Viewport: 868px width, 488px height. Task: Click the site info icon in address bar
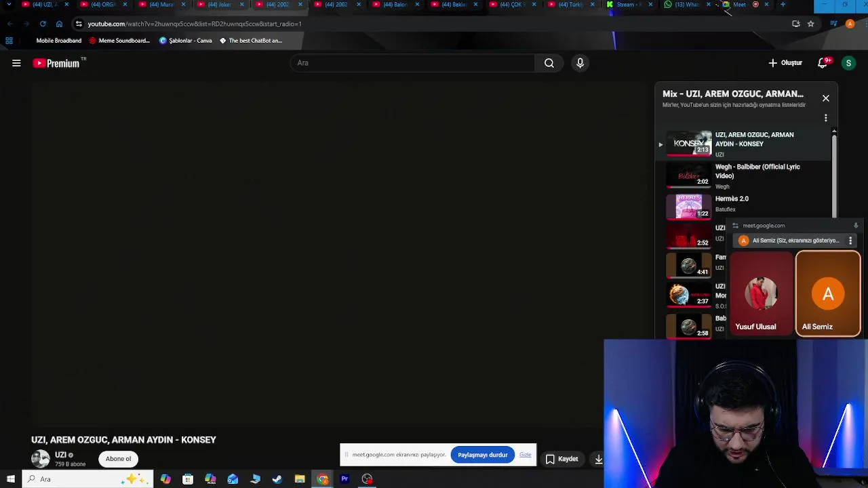(x=79, y=24)
